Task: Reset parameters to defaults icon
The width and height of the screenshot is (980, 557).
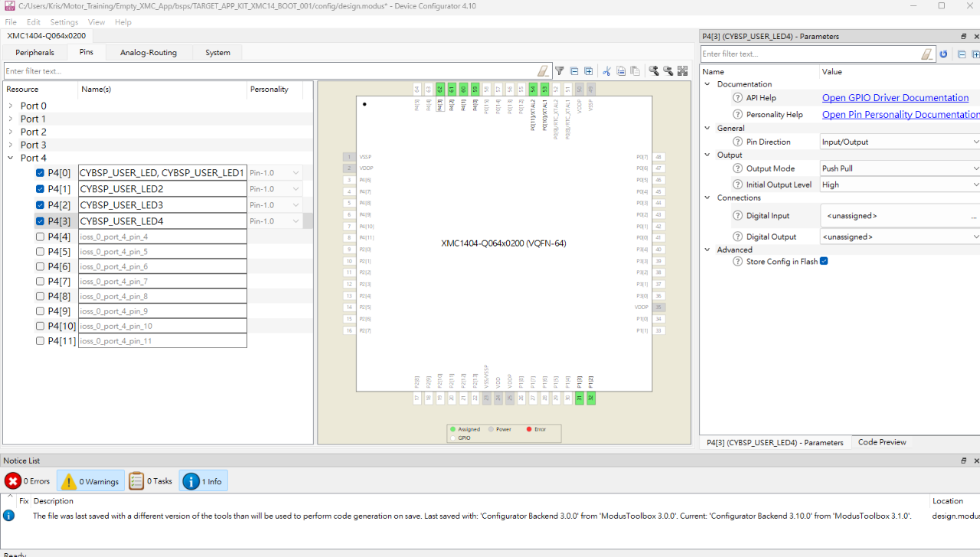Action: tap(943, 54)
